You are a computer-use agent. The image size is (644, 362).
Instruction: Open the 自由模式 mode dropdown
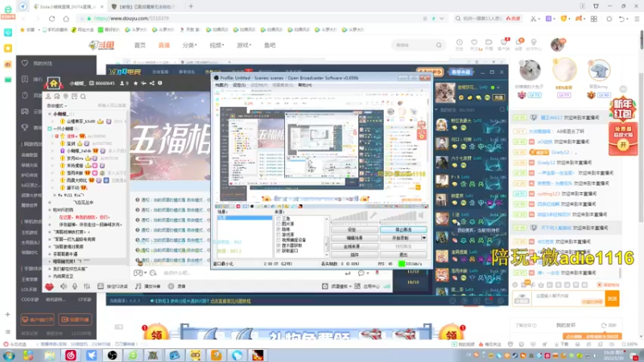click(57, 106)
